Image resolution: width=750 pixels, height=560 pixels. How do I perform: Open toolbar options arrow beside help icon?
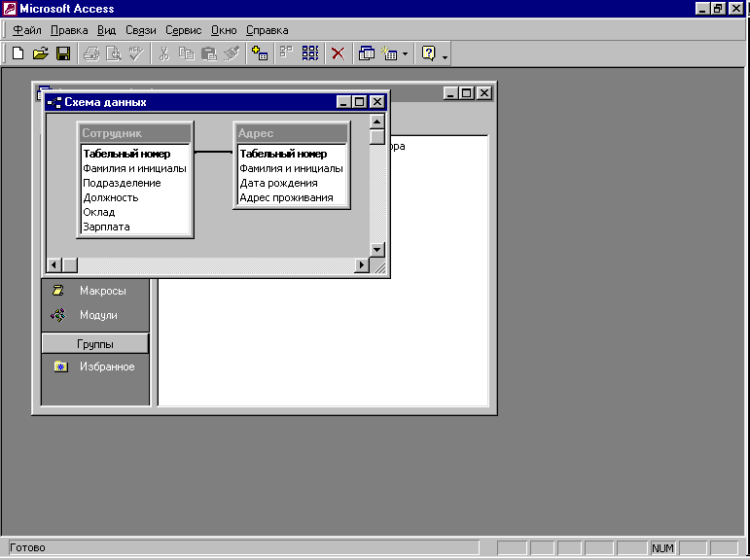445,57
